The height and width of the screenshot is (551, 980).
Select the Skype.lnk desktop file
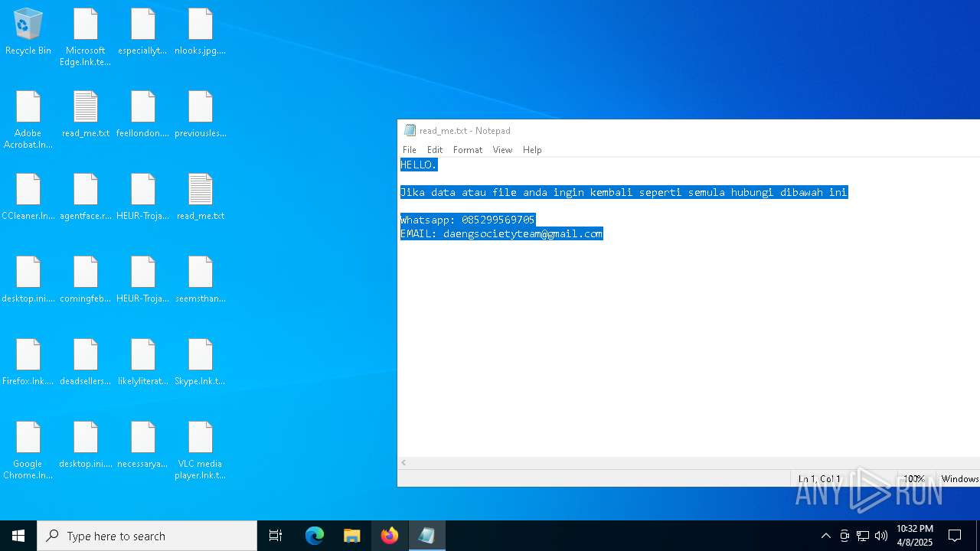[x=200, y=363]
